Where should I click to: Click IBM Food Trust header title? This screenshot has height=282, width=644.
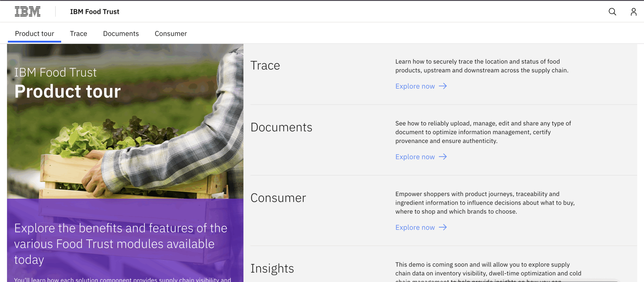(95, 12)
